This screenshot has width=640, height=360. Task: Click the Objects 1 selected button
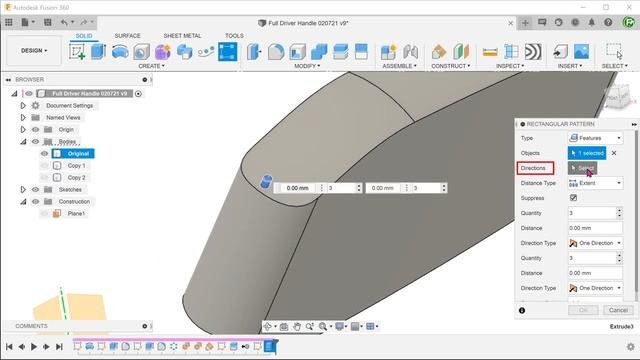pyautogui.click(x=587, y=153)
